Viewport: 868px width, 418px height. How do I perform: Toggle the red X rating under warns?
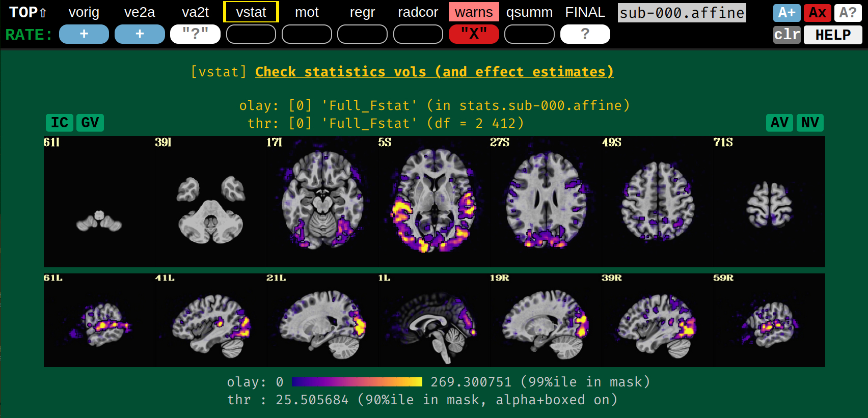474,34
